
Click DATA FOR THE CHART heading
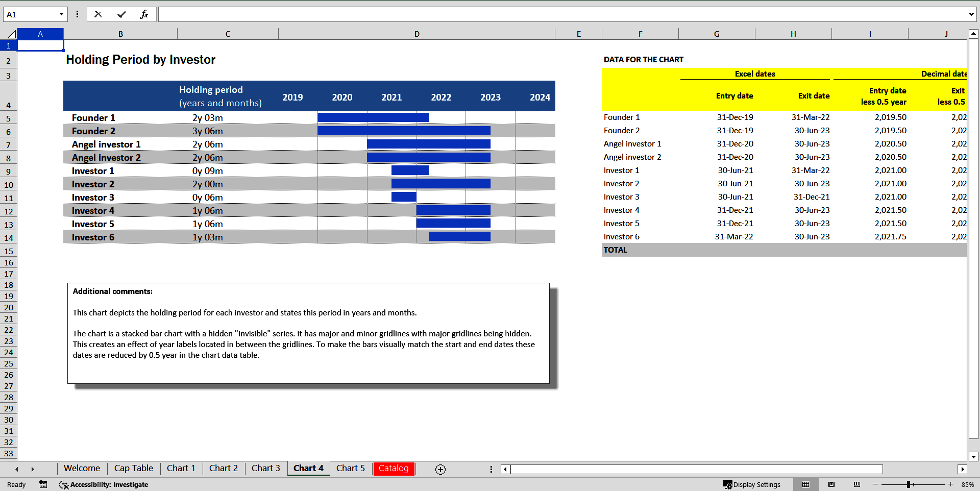[644, 60]
